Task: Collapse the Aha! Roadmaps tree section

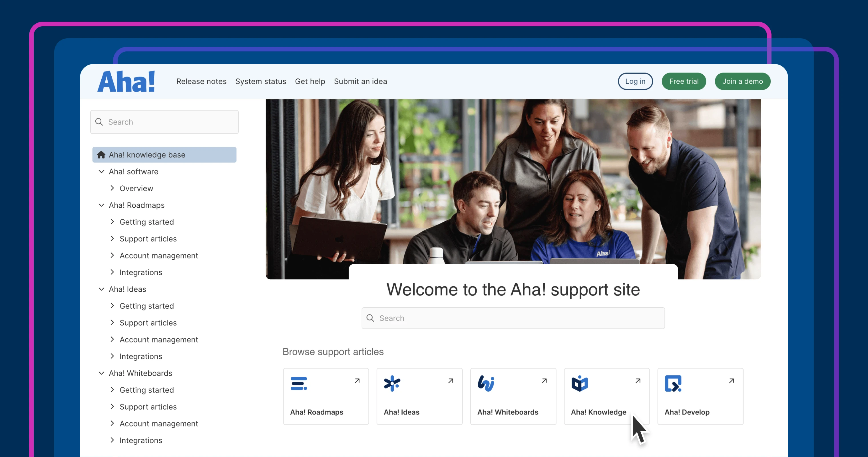Action: pos(101,205)
